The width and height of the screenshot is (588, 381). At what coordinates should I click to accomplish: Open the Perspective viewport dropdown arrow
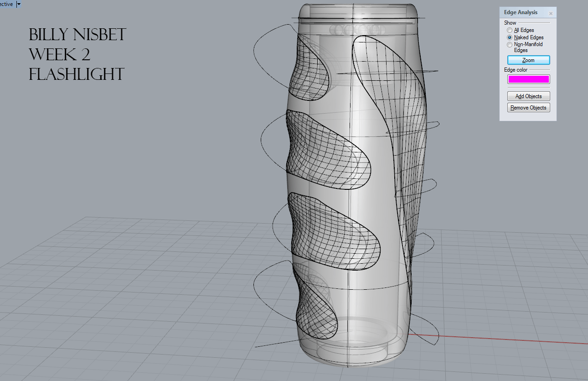point(18,4)
